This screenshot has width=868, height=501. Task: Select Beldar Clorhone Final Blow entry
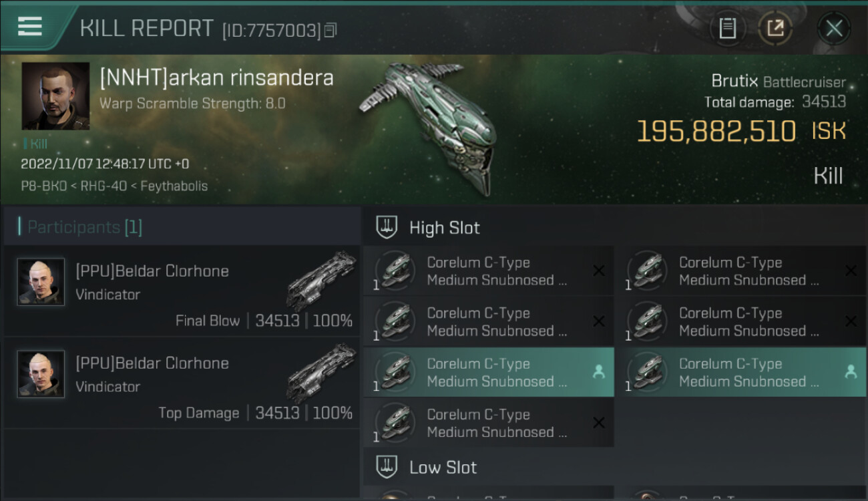[x=182, y=291]
